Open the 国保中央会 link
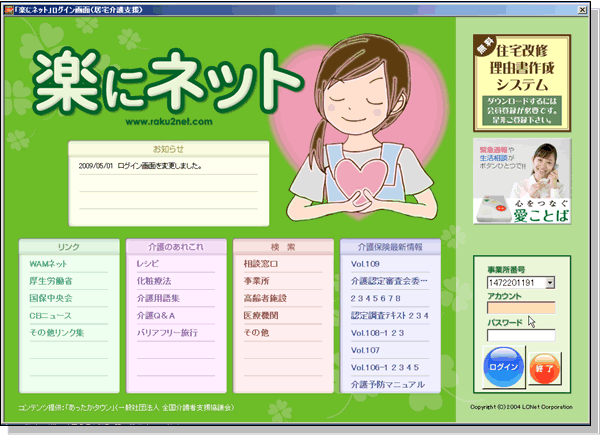601x435 pixels. click(x=51, y=298)
